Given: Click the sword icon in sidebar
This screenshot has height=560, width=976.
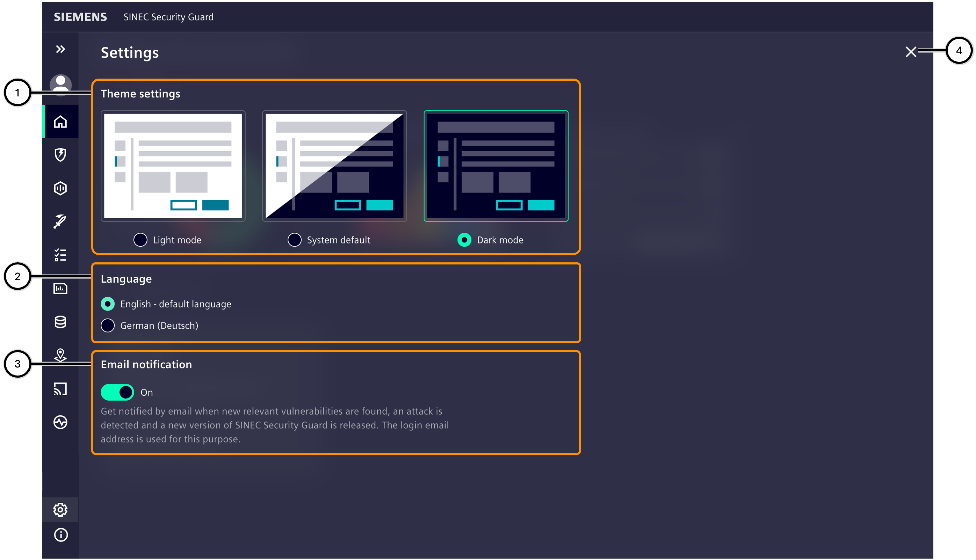Looking at the screenshot, I should pos(60,221).
